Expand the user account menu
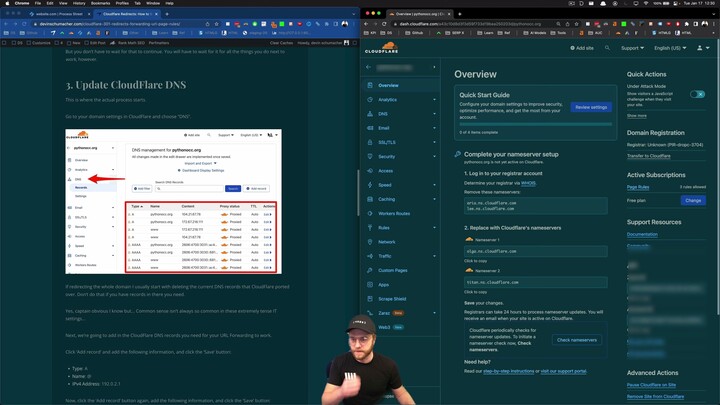Image resolution: width=720 pixels, height=405 pixels. [x=702, y=48]
